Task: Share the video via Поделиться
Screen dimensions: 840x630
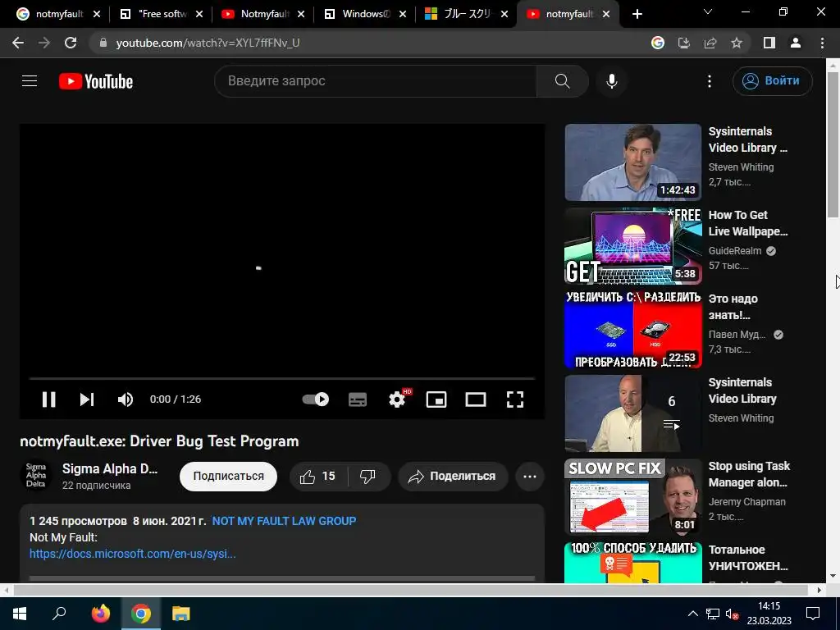Action: point(453,477)
